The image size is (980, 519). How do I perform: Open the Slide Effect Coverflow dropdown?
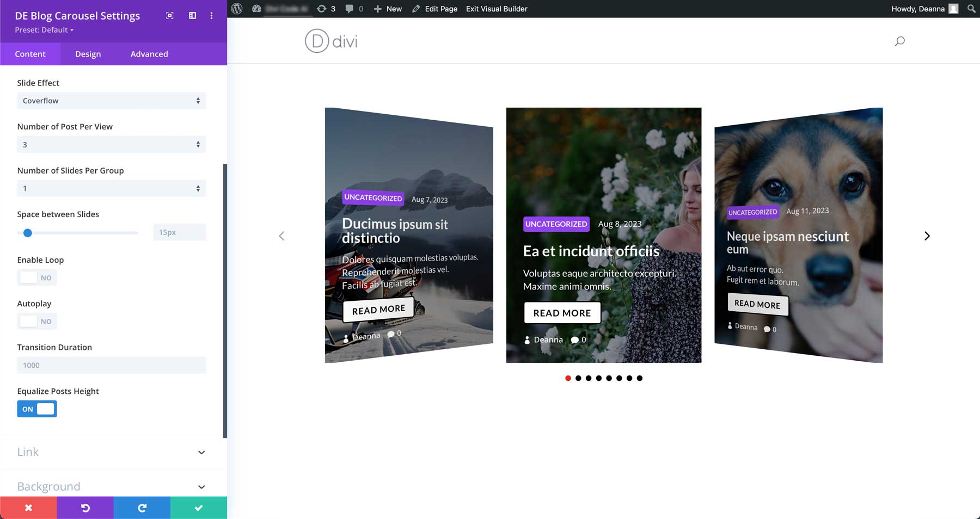111,101
